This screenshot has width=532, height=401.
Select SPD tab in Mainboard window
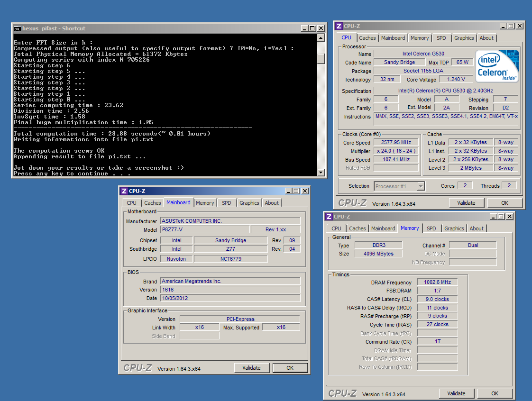226,203
